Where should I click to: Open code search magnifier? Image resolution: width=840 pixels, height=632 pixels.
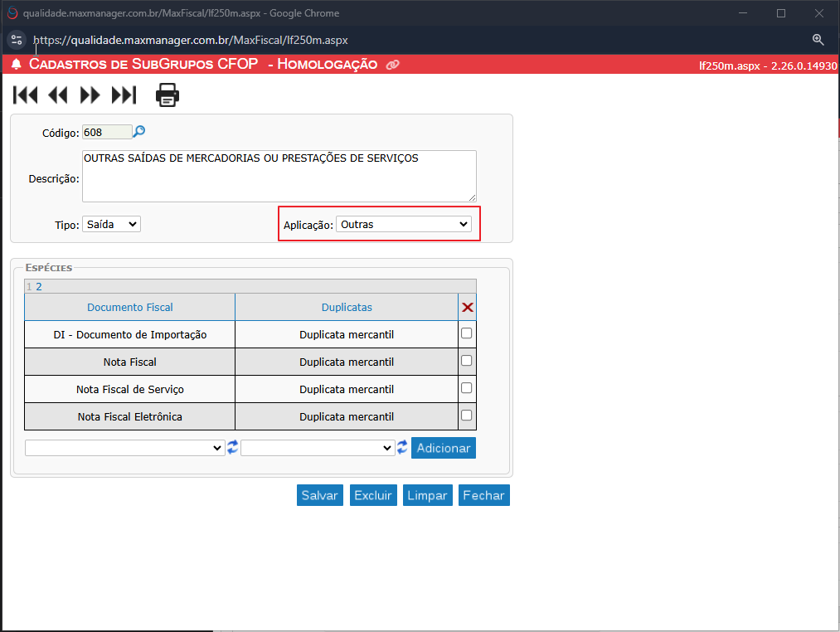(x=139, y=131)
